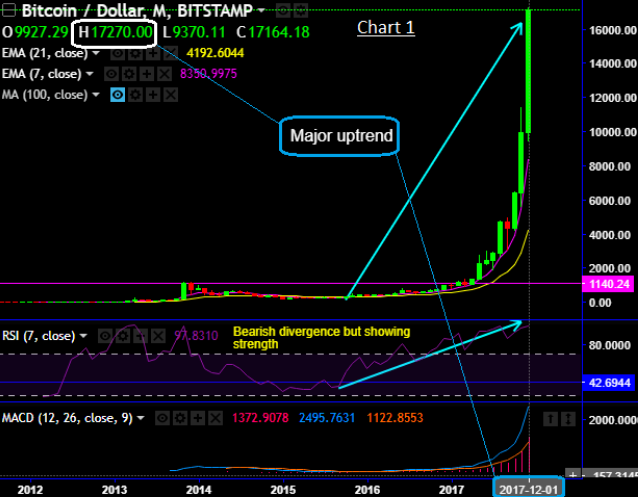The height and width of the screenshot is (497, 638).
Task: Maximize MACD pane with double-arrow icon
Action: (x=568, y=419)
